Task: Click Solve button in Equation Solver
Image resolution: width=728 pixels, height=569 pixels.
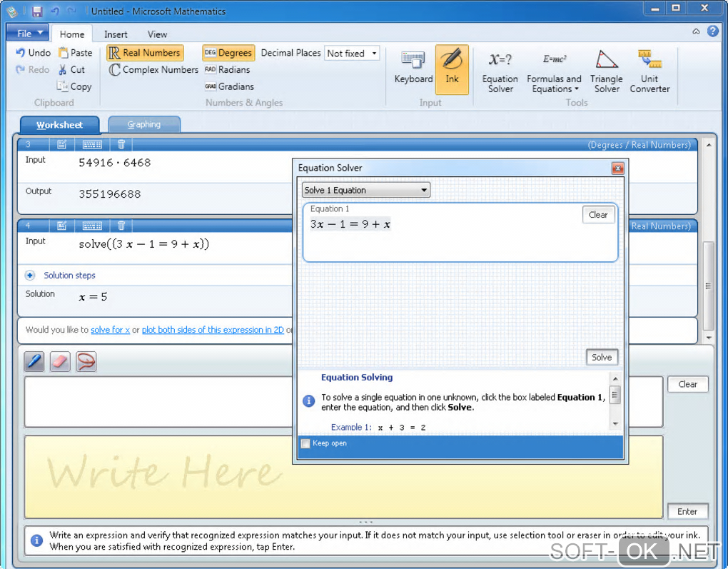Action: [602, 357]
